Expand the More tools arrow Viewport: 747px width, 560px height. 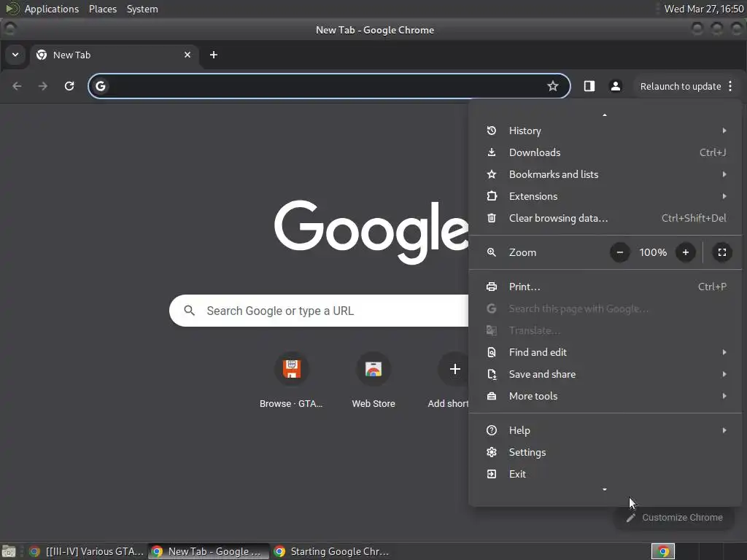(724, 396)
